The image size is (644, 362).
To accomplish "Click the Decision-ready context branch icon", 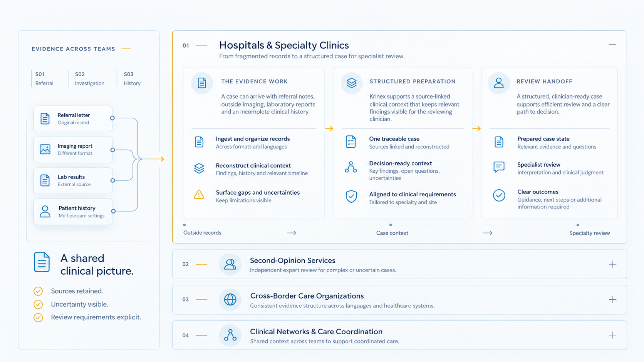I will [x=351, y=167].
